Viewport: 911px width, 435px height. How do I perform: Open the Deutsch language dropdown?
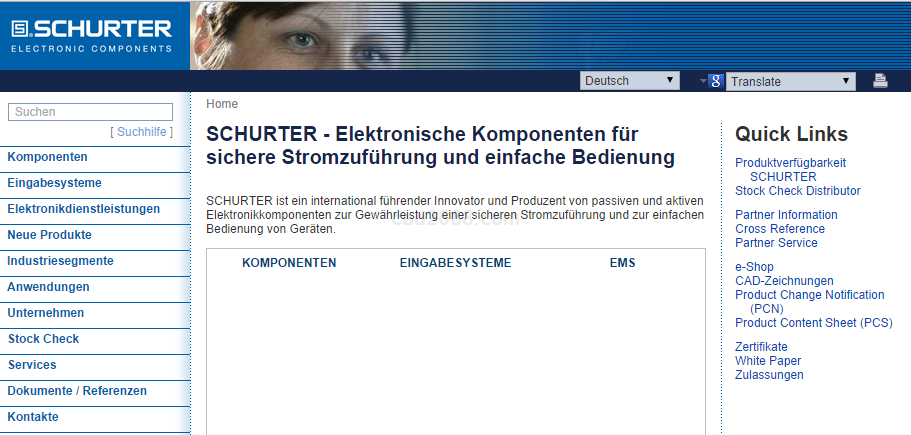coord(629,81)
